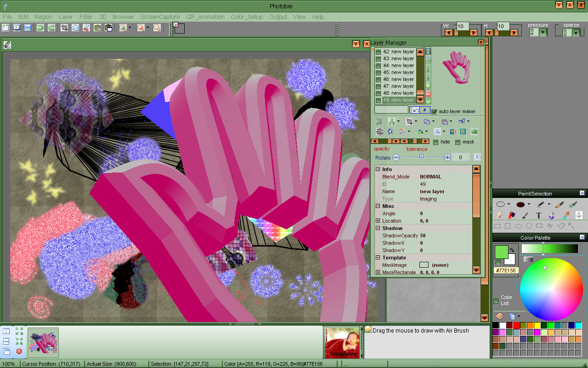
Task: Select the image thumbnail in bottom strip
Action: [x=43, y=343]
